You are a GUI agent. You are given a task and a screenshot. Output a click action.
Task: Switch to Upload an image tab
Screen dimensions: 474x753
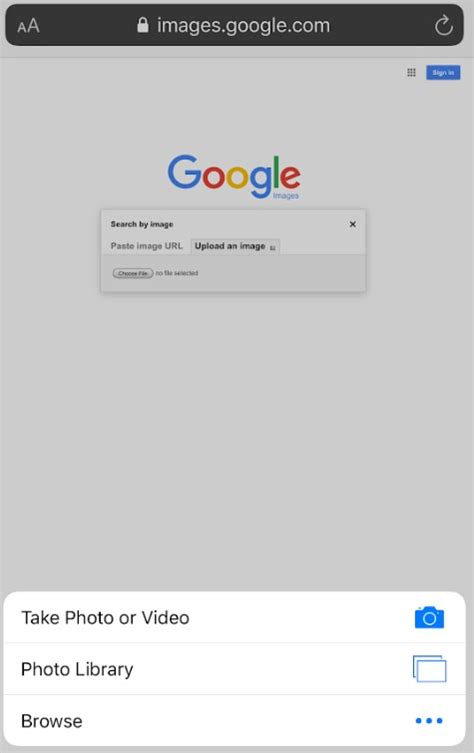click(235, 246)
